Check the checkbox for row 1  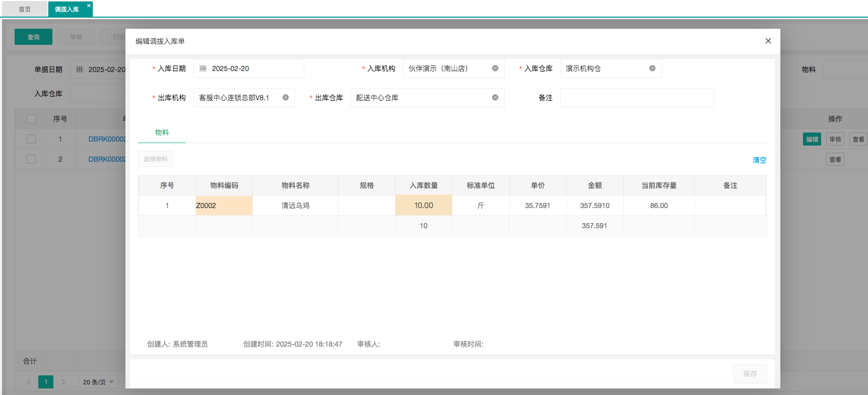tap(31, 139)
